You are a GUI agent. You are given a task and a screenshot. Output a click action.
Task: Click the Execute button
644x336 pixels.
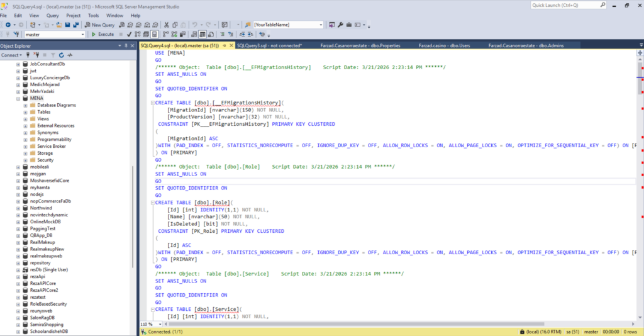103,35
